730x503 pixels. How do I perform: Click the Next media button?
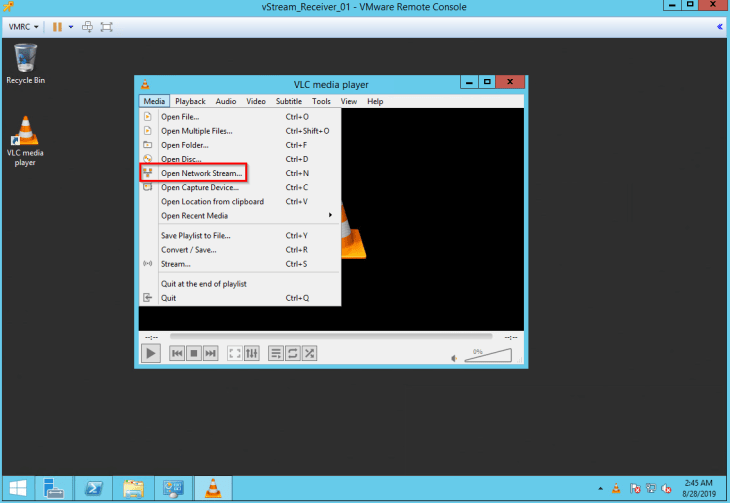(211, 353)
